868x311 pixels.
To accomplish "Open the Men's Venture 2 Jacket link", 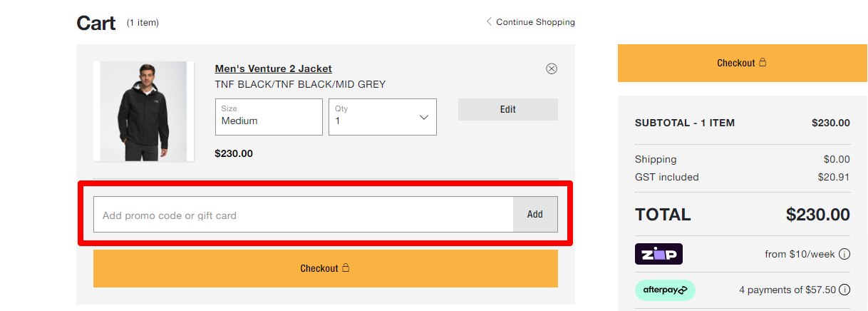I will (x=273, y=68).
